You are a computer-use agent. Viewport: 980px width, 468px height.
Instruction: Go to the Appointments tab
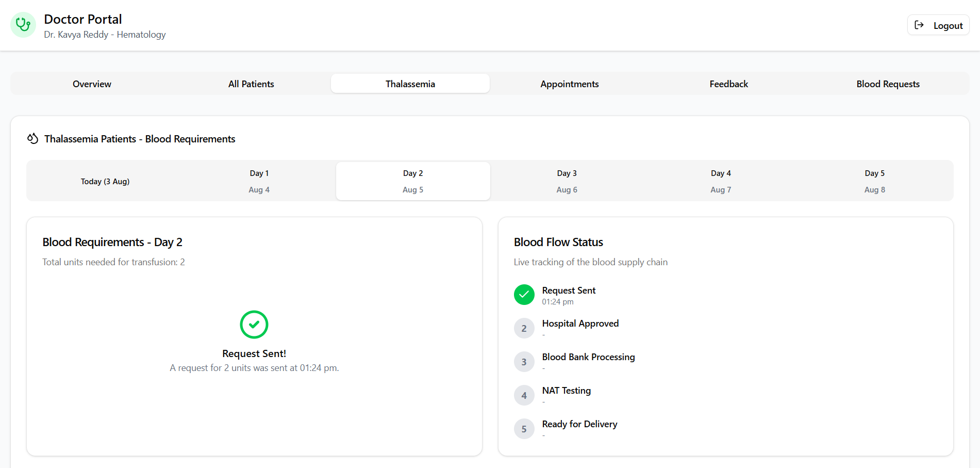570,84
